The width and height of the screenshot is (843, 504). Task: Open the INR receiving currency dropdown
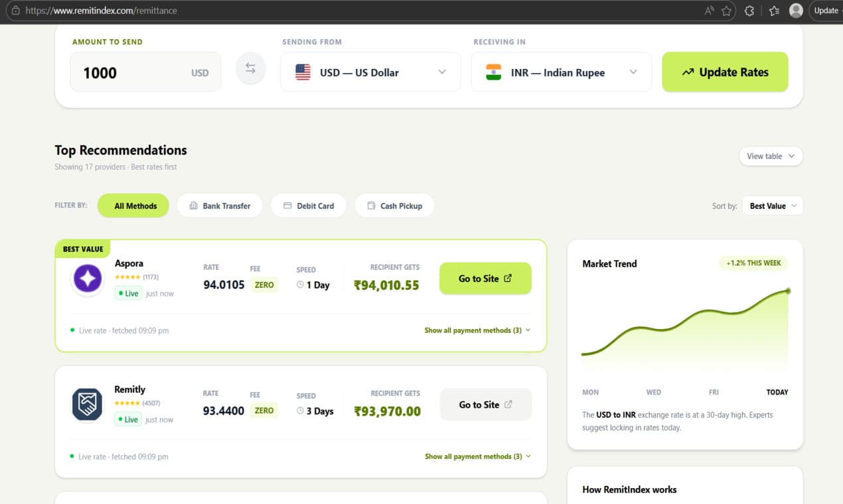(x=561, y=72)
